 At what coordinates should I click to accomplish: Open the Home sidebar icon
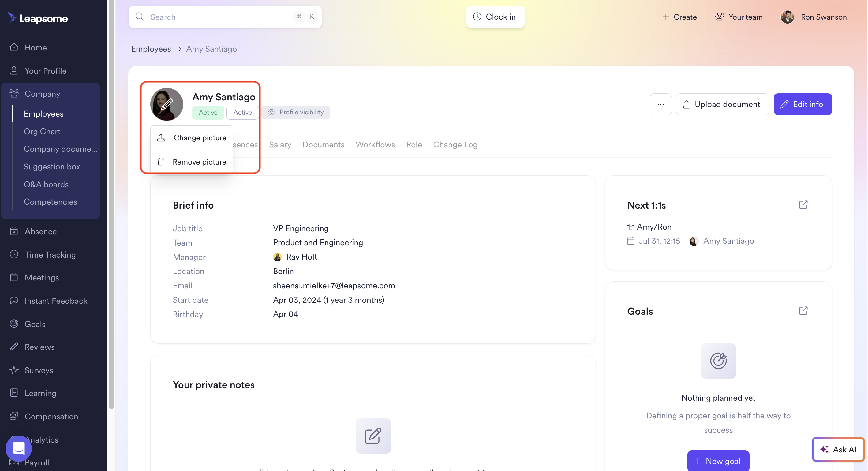(14, 47)
